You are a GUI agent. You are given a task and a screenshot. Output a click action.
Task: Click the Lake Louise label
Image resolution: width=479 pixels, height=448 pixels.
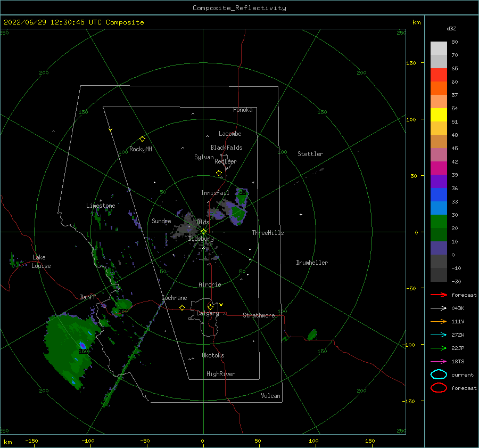[x=41, y=262]
